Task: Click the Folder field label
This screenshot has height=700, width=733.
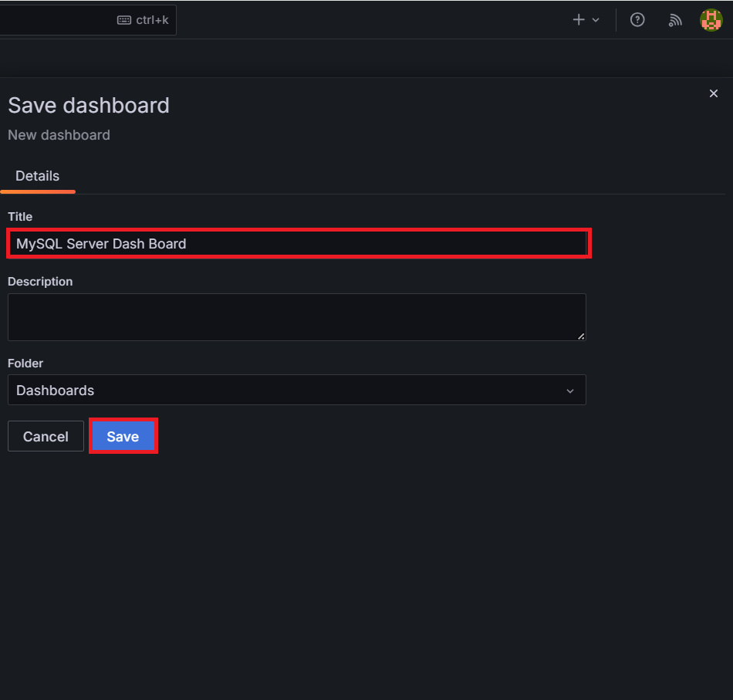Action: [x=25, y=364]
